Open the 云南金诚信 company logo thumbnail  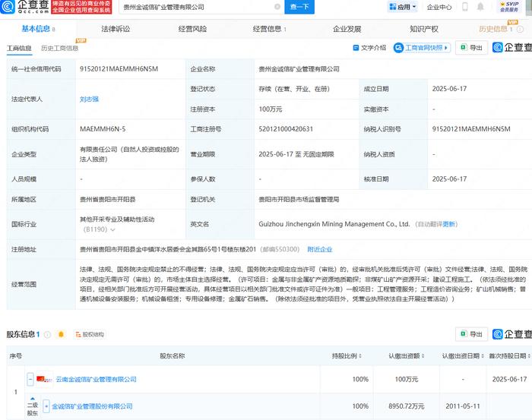[x=44, y=379]
